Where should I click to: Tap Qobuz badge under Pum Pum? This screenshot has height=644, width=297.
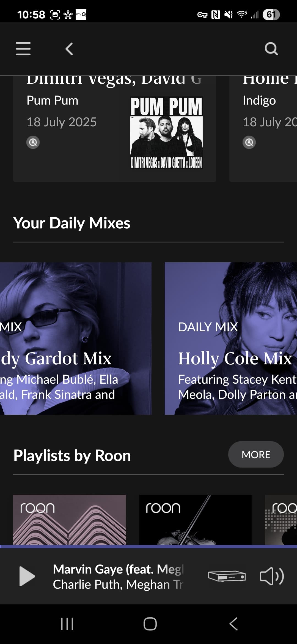point(33,142)
